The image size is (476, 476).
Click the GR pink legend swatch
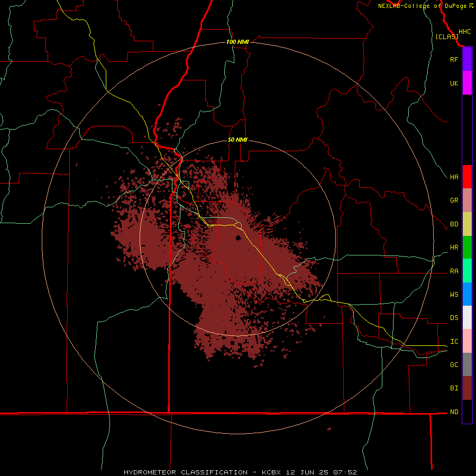point(467,200)
